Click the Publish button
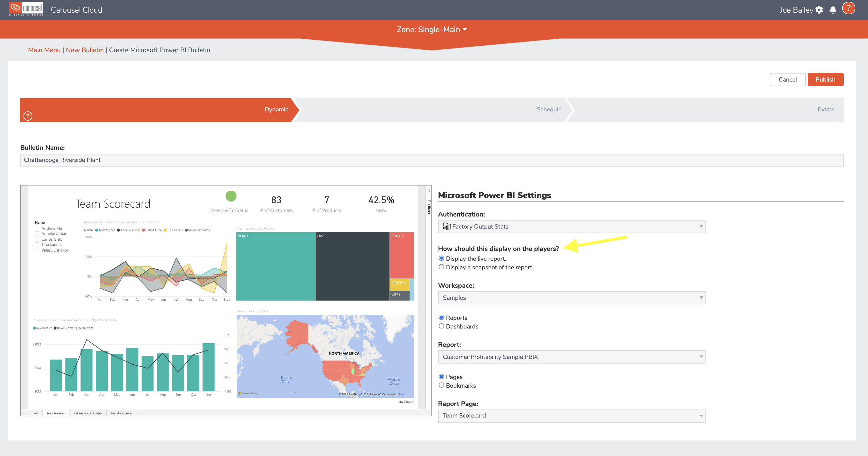 (x=825, y=80)
